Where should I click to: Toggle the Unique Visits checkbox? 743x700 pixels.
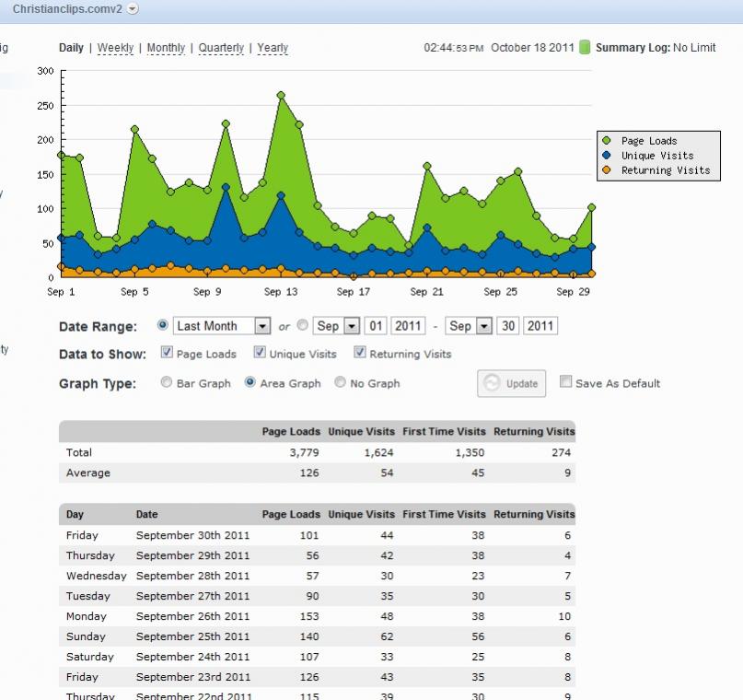(260, 353)
